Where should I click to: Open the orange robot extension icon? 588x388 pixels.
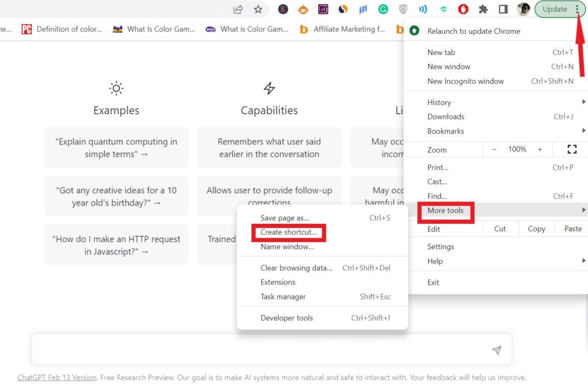click(x=303, y=9)
